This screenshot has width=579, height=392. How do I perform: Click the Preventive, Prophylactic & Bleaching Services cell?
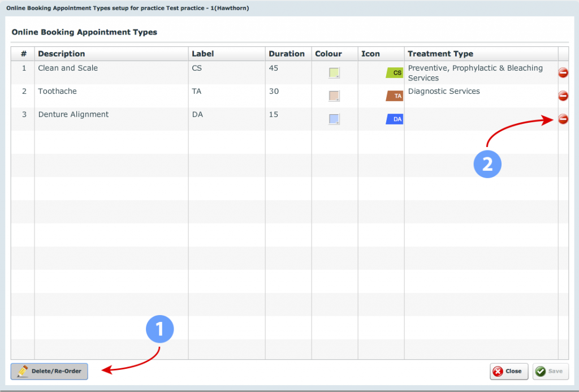tap(481, 73)
